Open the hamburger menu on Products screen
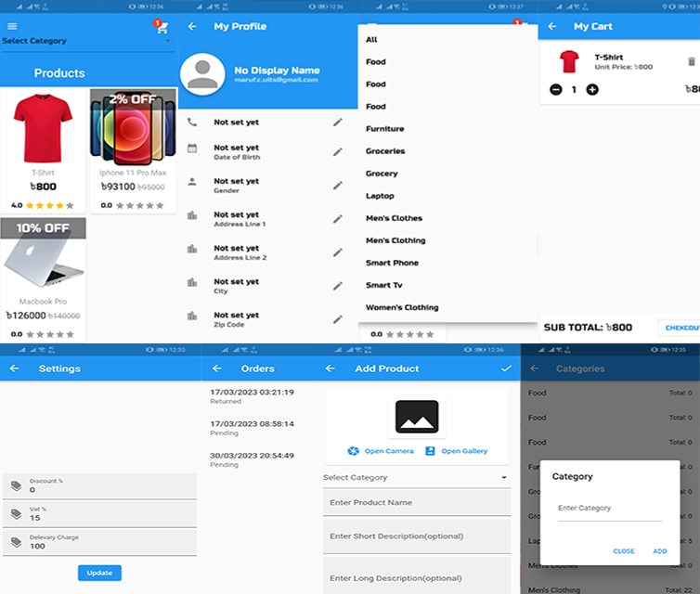 tap(12, 27)
